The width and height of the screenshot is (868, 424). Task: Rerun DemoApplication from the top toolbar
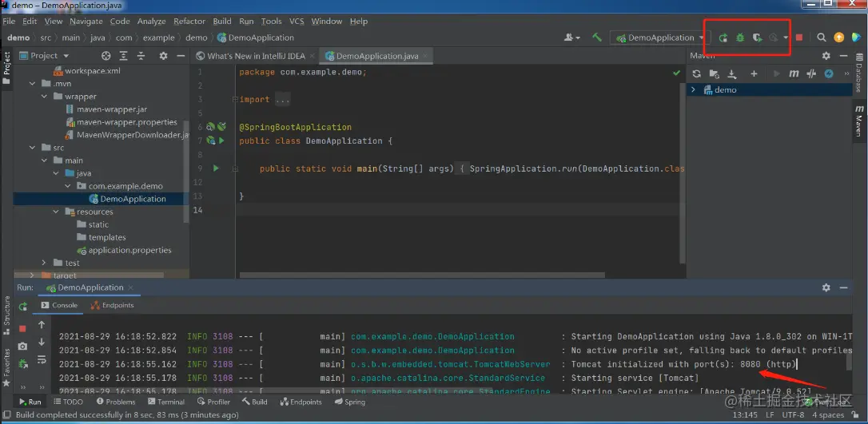tap(723, 38)
